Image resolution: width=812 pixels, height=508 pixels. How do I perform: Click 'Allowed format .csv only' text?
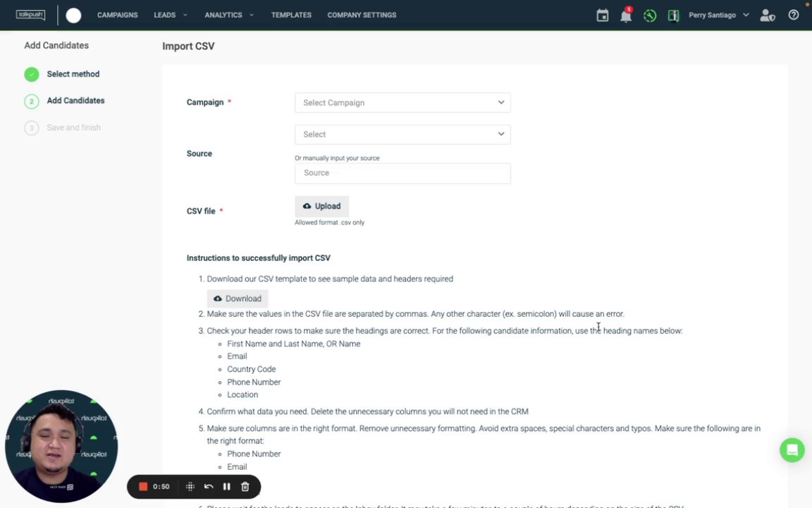click(x=329, y=222)
